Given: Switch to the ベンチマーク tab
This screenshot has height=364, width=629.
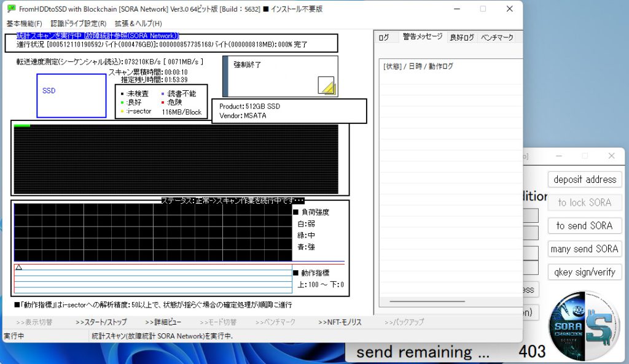Looking at the screenshot, I should coord(497,37).
